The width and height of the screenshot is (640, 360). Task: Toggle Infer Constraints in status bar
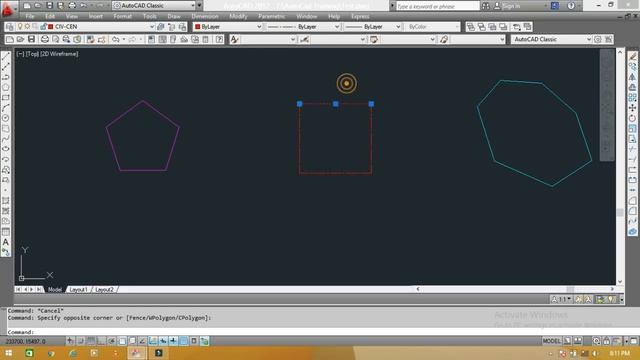click(x=71, y=341)
